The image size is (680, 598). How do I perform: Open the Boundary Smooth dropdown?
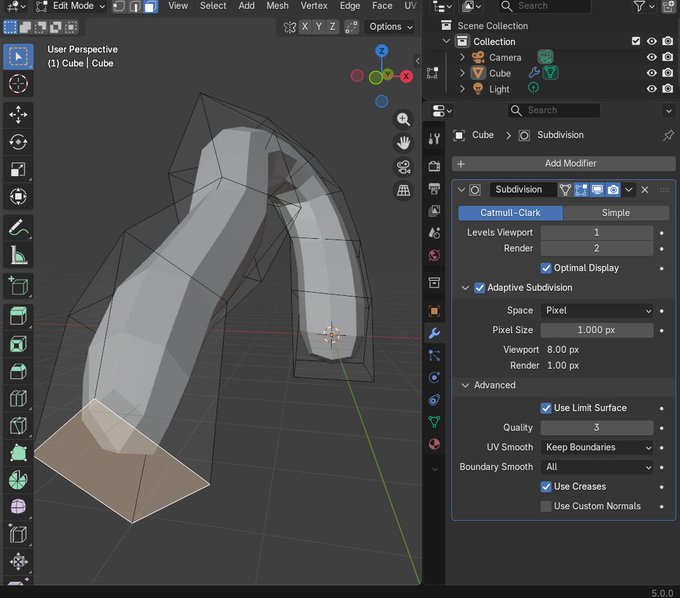[x=597, y=467]
